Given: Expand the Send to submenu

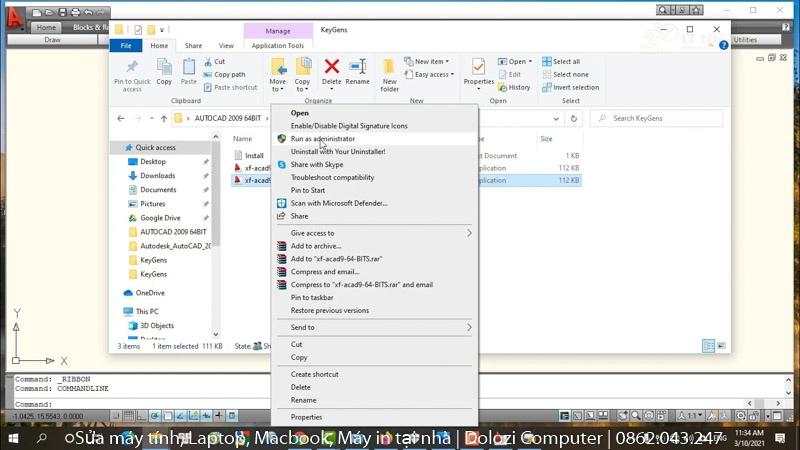Looking at the screenshot, I should tap(374, 328).
